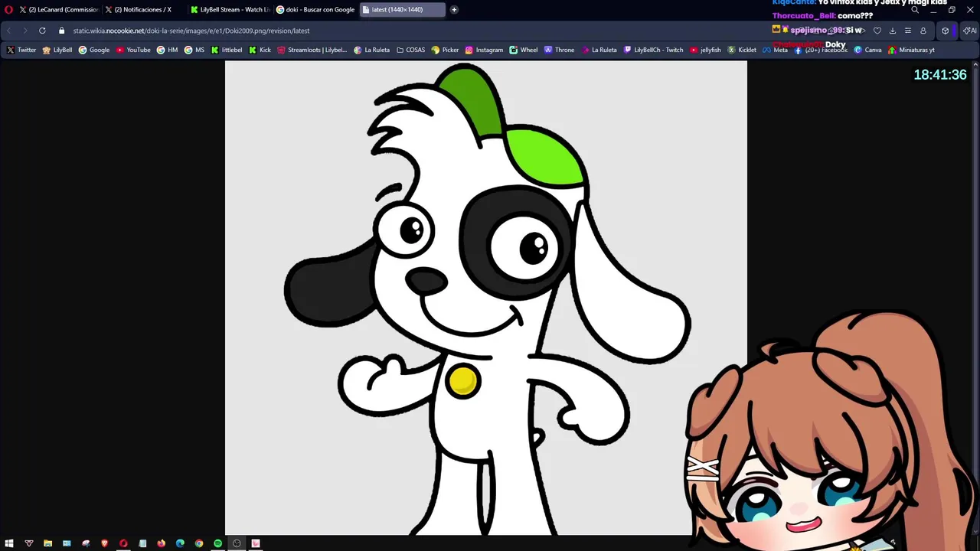Open the Streamloots | Lilybel bookmark
Screen dimensions: 980x551
tap(312, 50)
